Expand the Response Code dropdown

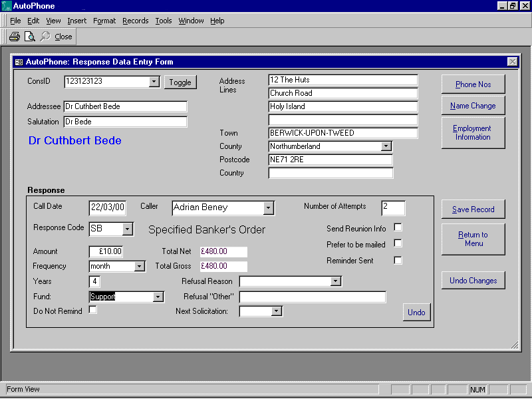(127, 229)
